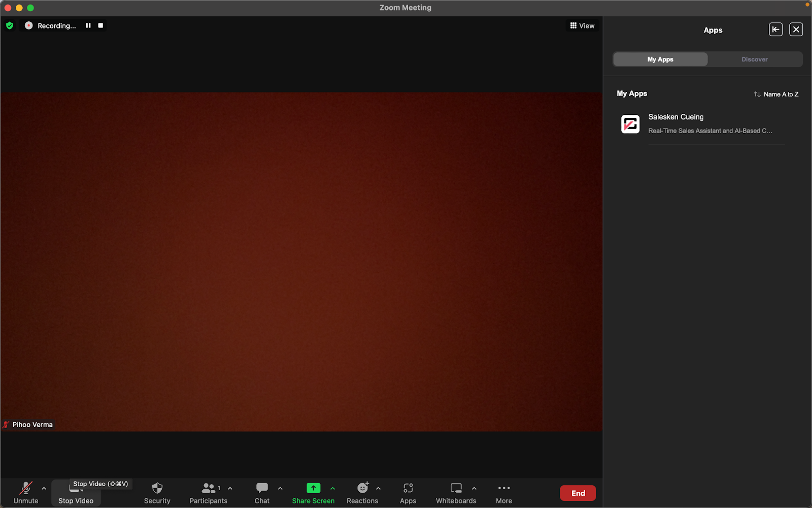Open the green encryption shield info
The width and height of the screenshot is (812, 508).
pyautogui.click(x=10, y=25)
